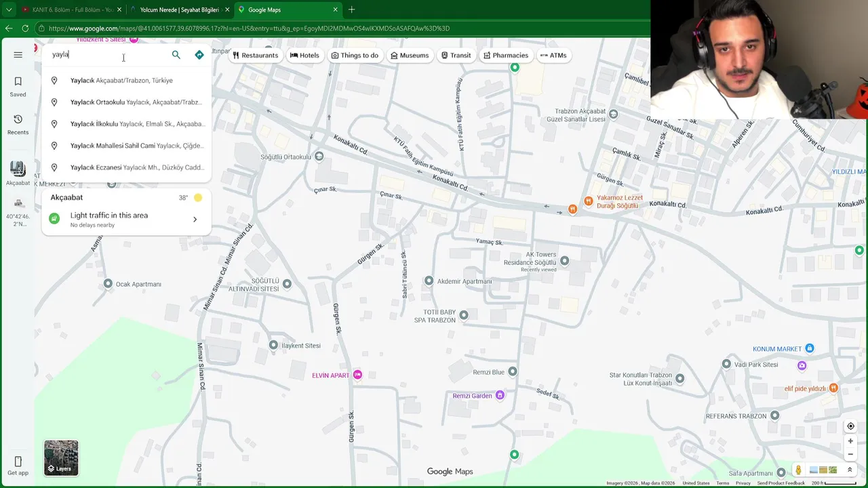Click the search magnifier icon
The height and width of the screenshot is (488, 868).
pyautogui.click(x=176, y=55)
